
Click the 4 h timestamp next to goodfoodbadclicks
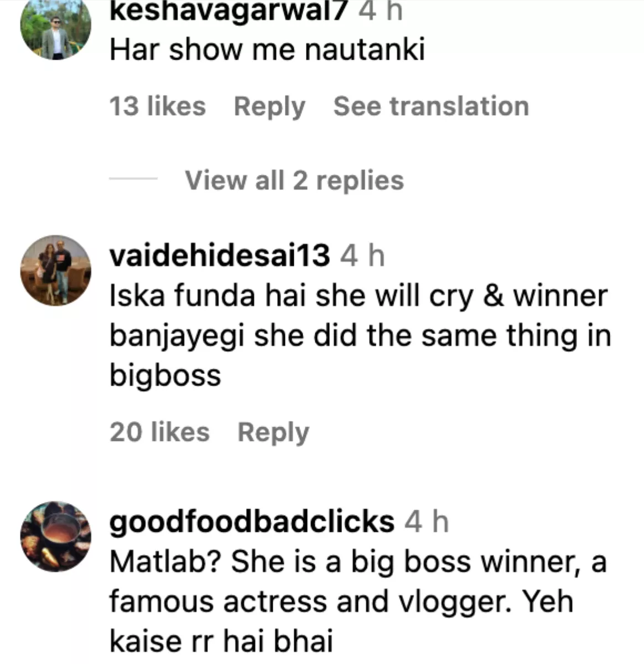click(x=427, y=522)
